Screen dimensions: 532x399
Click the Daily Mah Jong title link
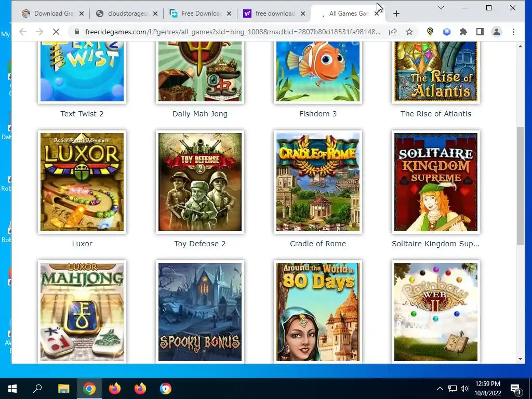point(200,114)
